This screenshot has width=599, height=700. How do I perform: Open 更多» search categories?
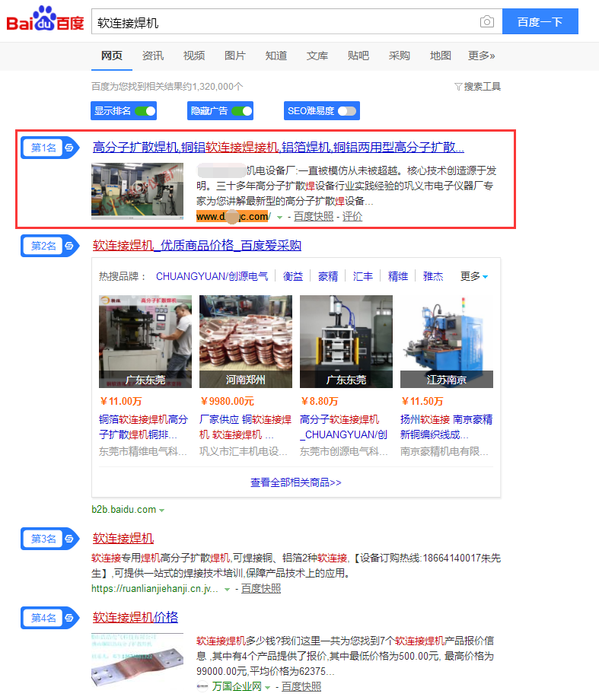pos(482,56)
